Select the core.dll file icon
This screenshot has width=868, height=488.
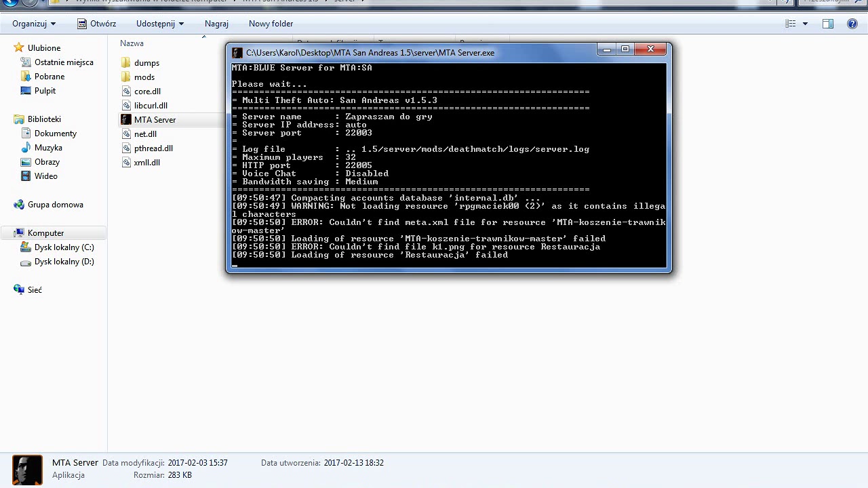point(126,91)
